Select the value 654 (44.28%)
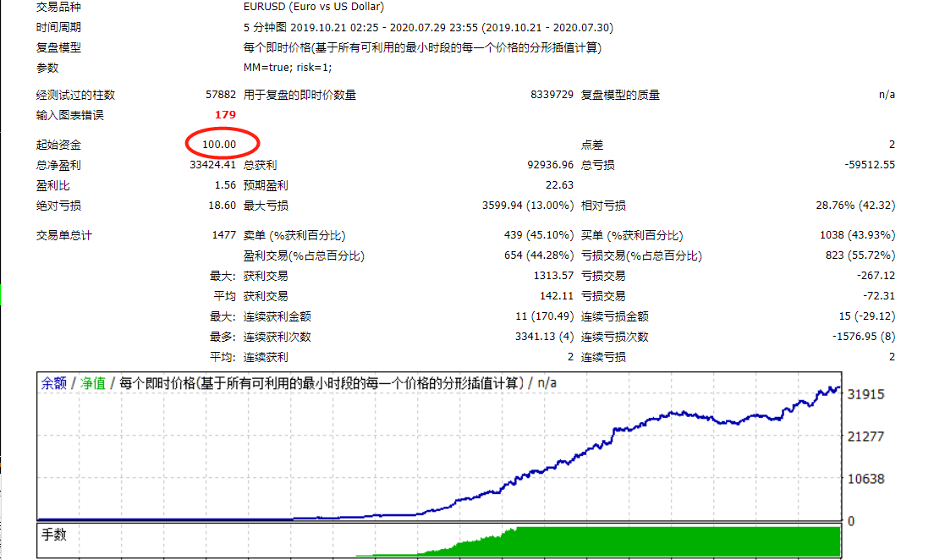934x560 pixels. 538,255
